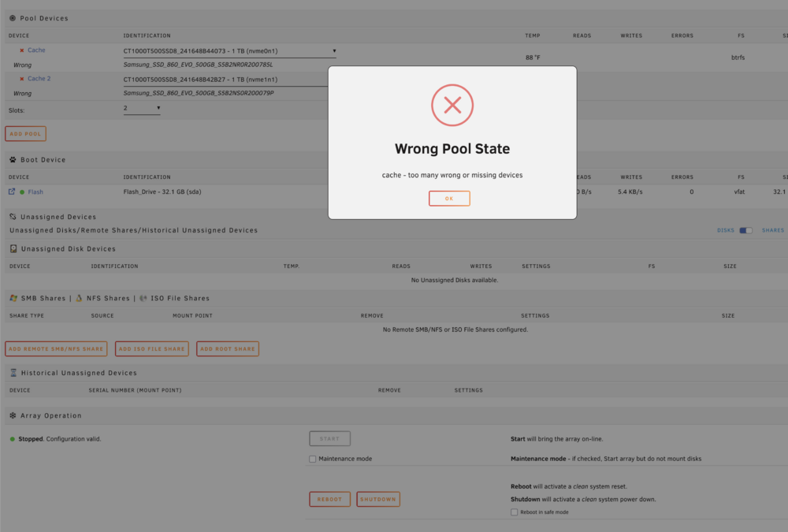Open the Cache 2 device link
788x532 pixels.
coord(39,79)
